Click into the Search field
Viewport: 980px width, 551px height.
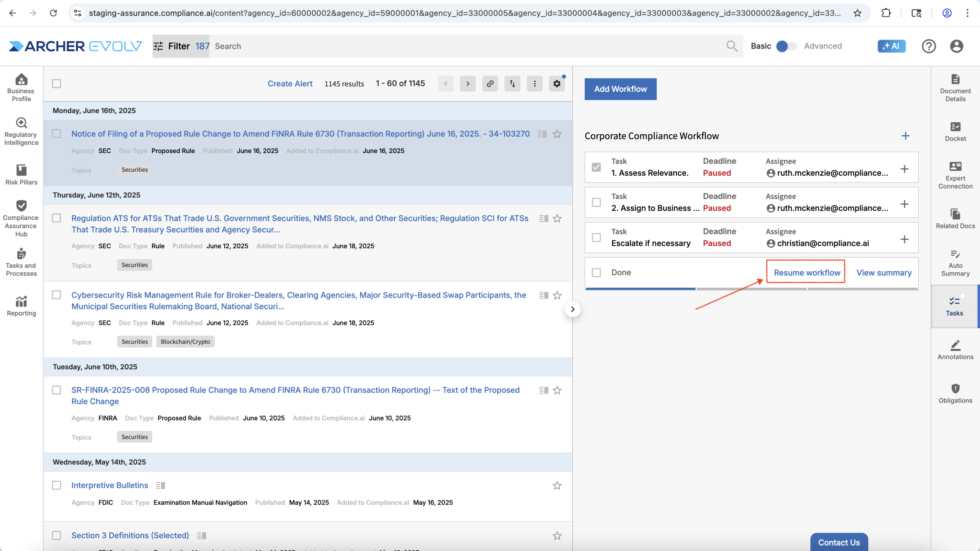[467, 46]
